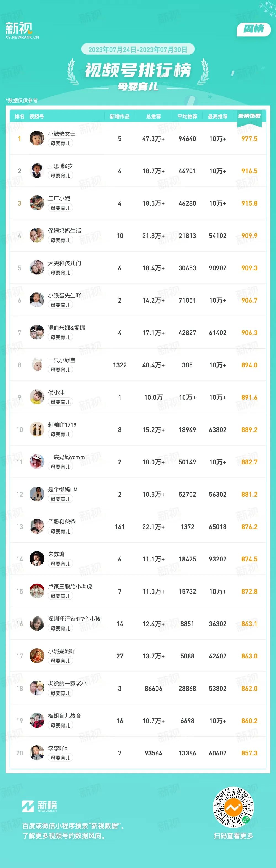This screenshot has height=868, width=276.
Task: Click the 总推荐 column header
Action: pos(153,117)
